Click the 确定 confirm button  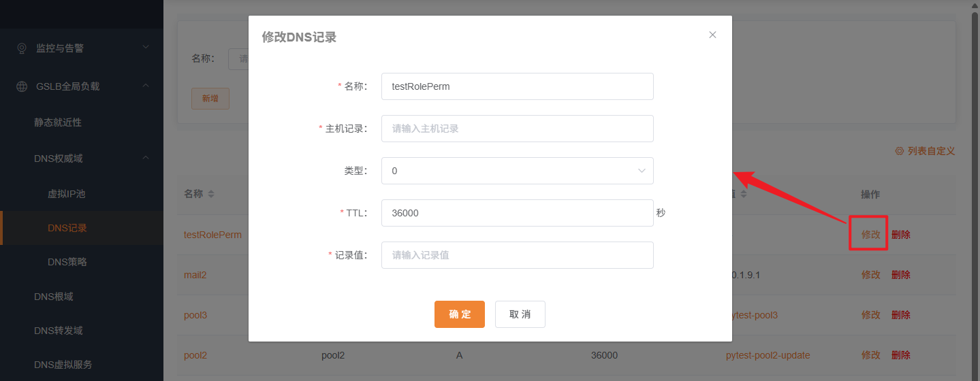click(x=459, y=314)
